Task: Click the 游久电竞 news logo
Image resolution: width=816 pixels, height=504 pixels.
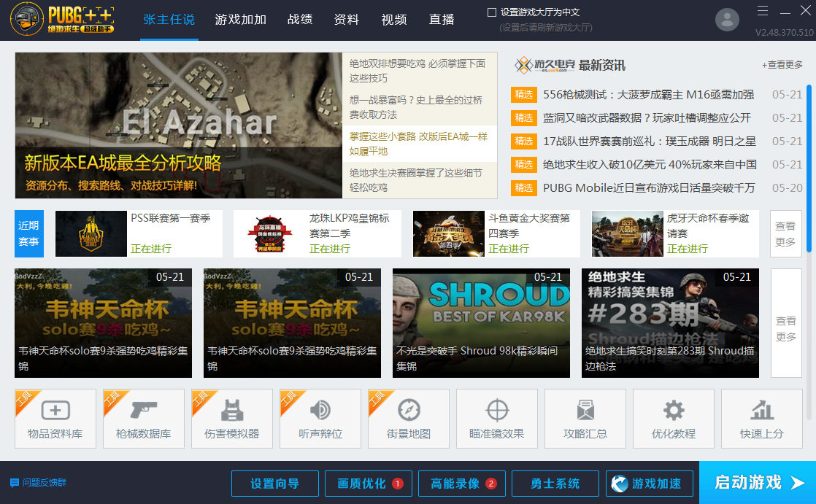Action: 544,65
